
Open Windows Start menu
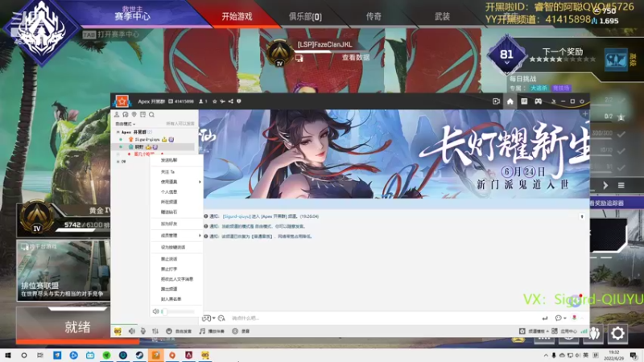7,355
